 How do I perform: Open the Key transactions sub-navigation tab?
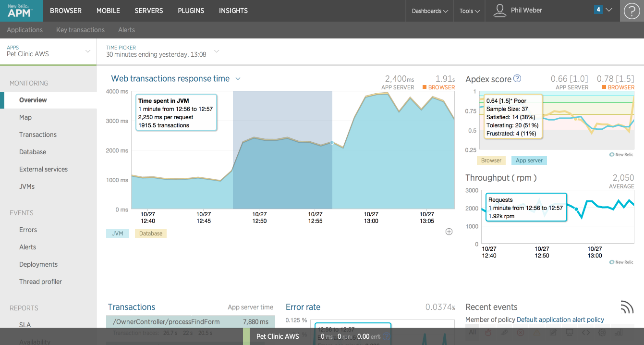(x=80, y=30)
